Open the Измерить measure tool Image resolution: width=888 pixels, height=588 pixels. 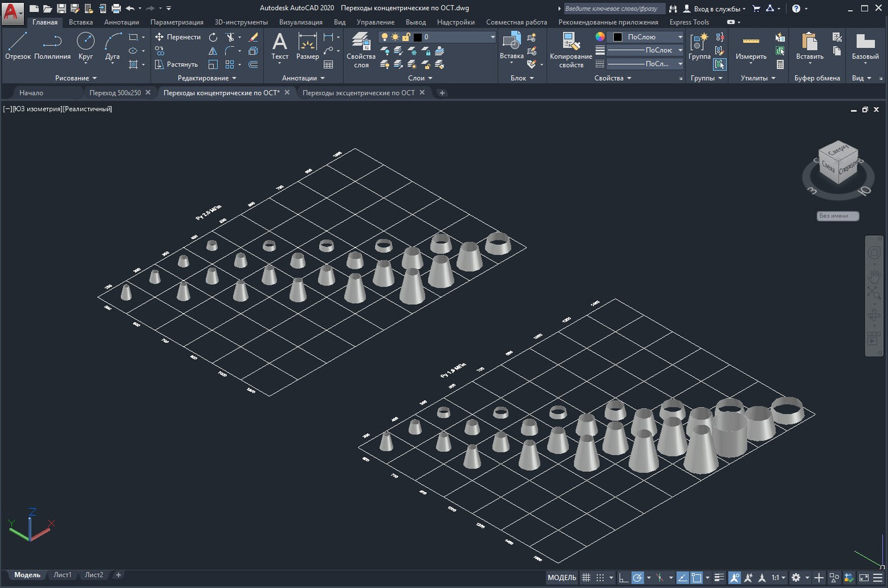(751, 46)
